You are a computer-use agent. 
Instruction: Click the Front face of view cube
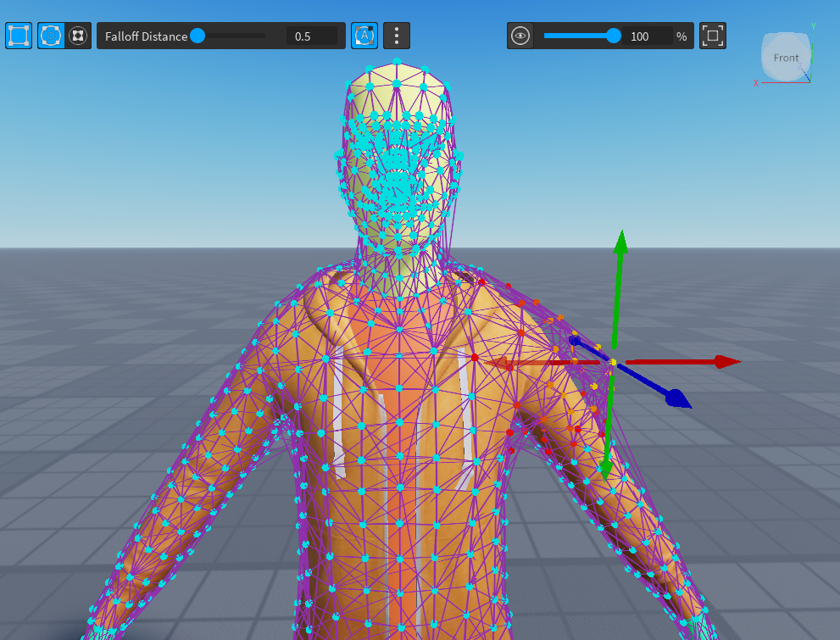[x=786, y=58]
